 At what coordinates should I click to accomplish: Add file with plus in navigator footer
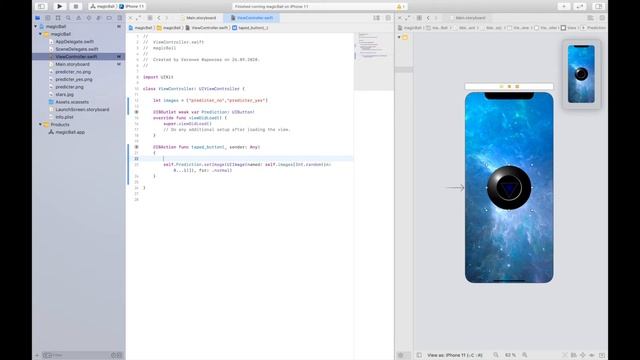click(37, 355)
